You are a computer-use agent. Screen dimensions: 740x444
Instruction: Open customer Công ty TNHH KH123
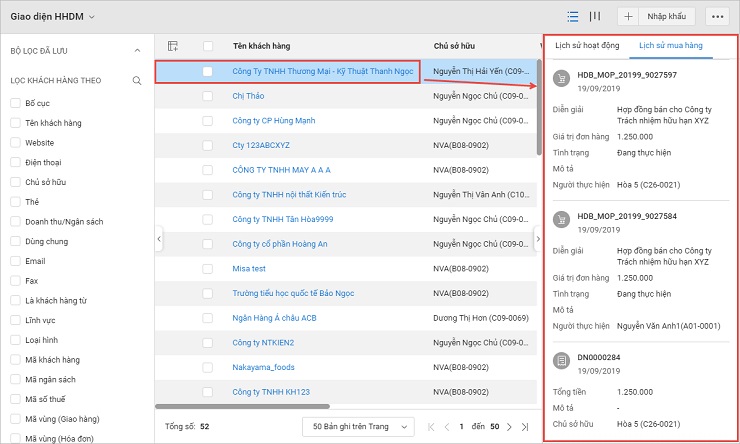point(271,392)
